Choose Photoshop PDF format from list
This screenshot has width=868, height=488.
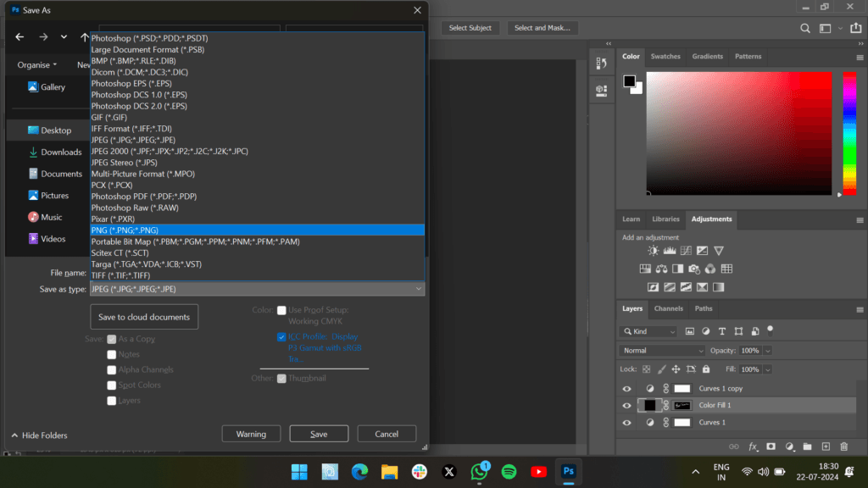[258, 197]
